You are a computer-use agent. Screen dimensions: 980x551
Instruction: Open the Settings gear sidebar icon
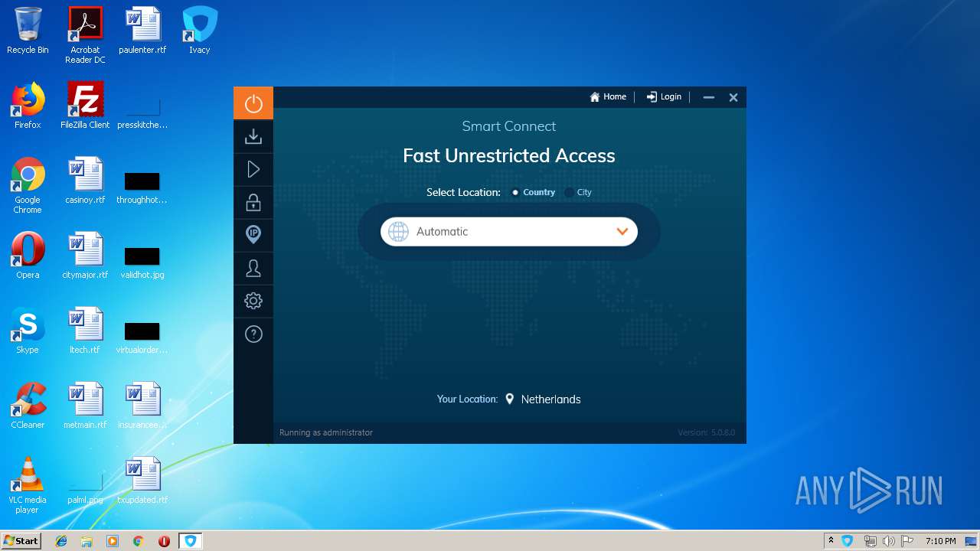(253, 301)
